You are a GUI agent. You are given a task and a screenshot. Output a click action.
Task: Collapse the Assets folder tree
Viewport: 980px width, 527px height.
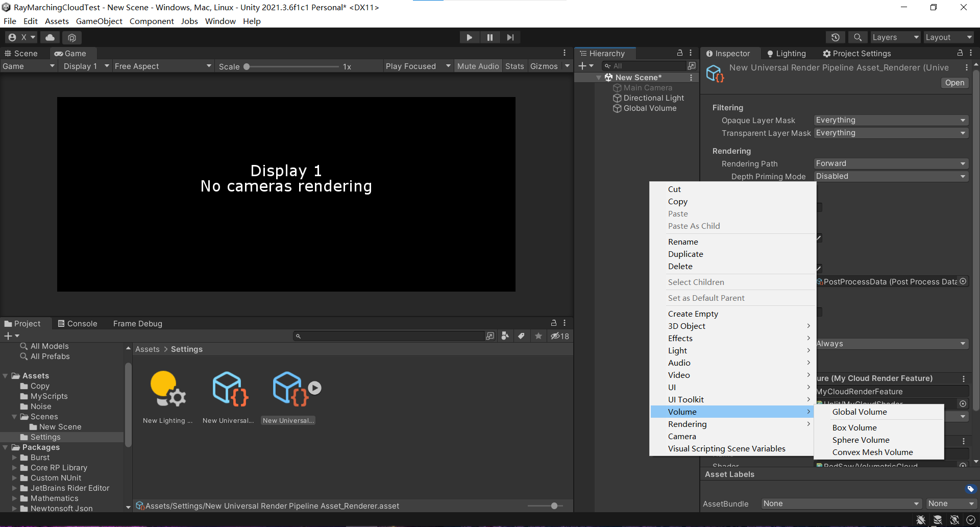click(x=6, y=376)
